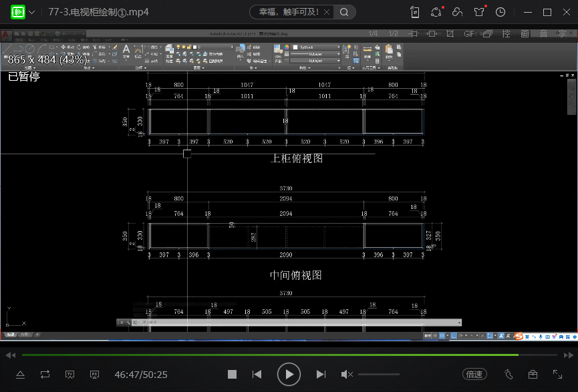Screen dimensions: 578x392
Task: Click the search magnifier button
Action: (344, 12)
